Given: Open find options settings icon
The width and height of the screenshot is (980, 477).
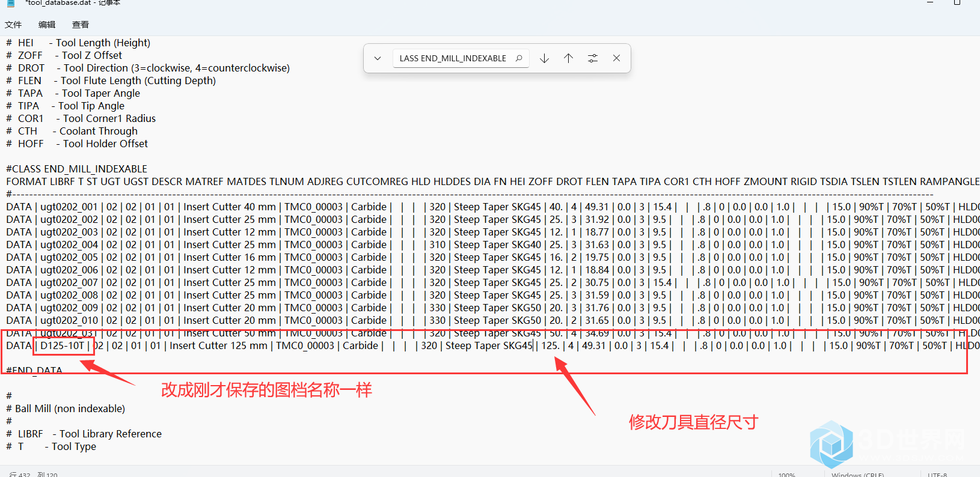Looking at the screenshot, I should tap(593, 58).
